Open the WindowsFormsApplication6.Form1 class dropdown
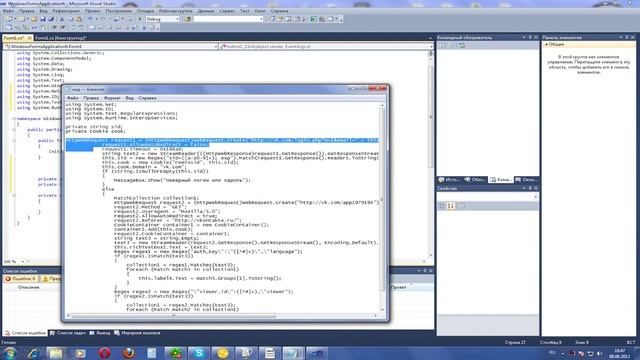This screenshot has height=360, width=640. (x=111, y=47)
